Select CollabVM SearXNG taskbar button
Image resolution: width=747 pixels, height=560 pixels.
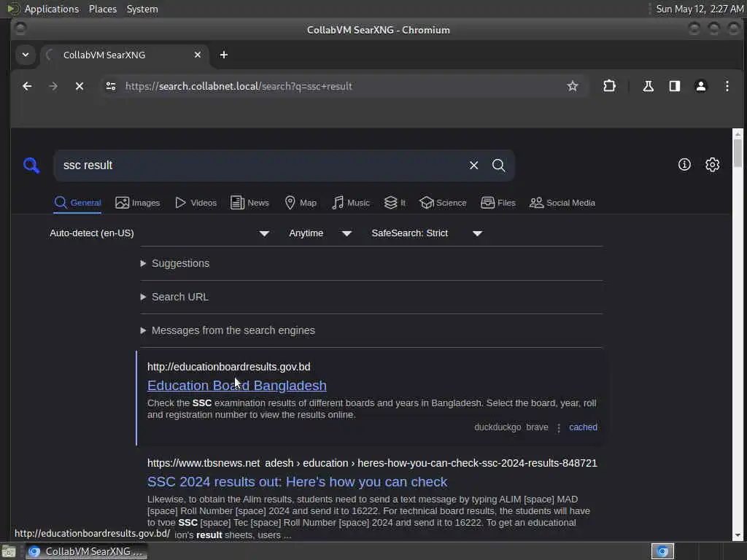[x=86, y=551]
